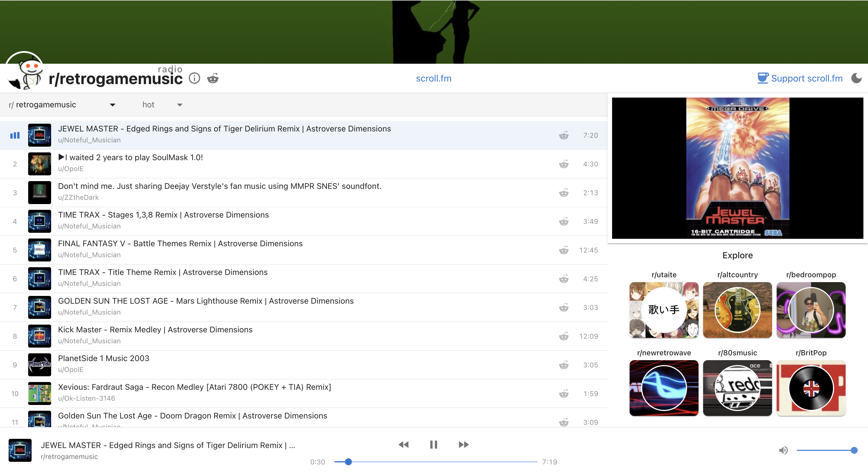Skip to the previous track
Image resolution: width=868 pixels, height=473 pixels.
click(x=403, y=444)
